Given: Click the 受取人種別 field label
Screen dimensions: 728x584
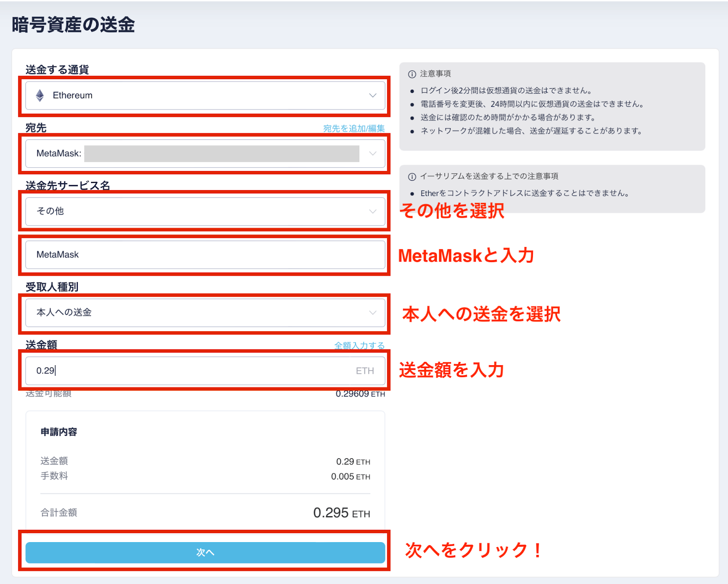Looking at the screenshot, I should [52, 287].
